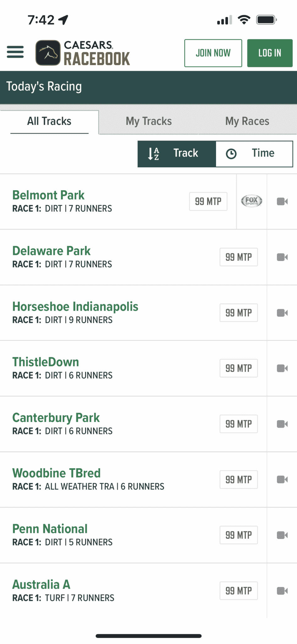The height and width of the screenshot is (644, 297).
Task: Click the clock icon next to Time
Action: 231,154
